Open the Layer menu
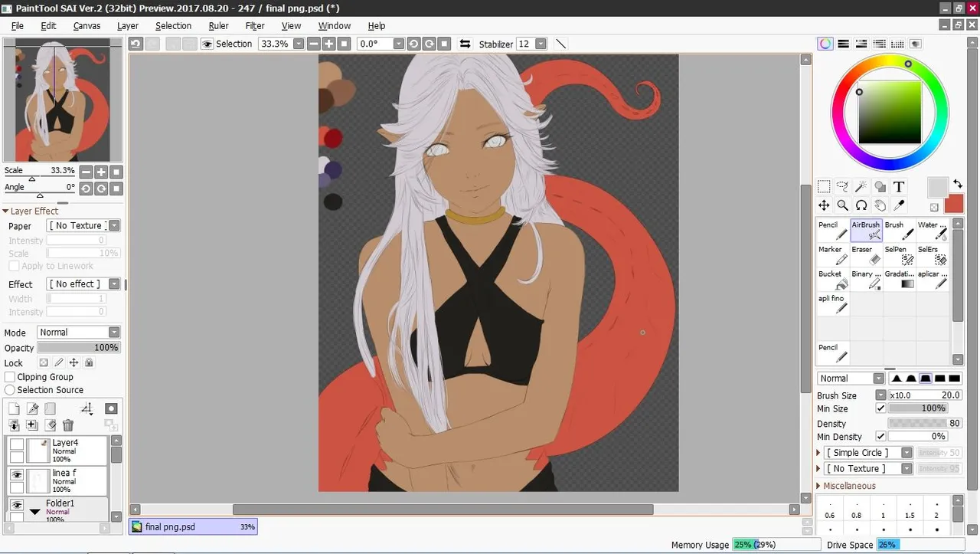The width and height of the screenshot is (980, 554). pos(128,25)
